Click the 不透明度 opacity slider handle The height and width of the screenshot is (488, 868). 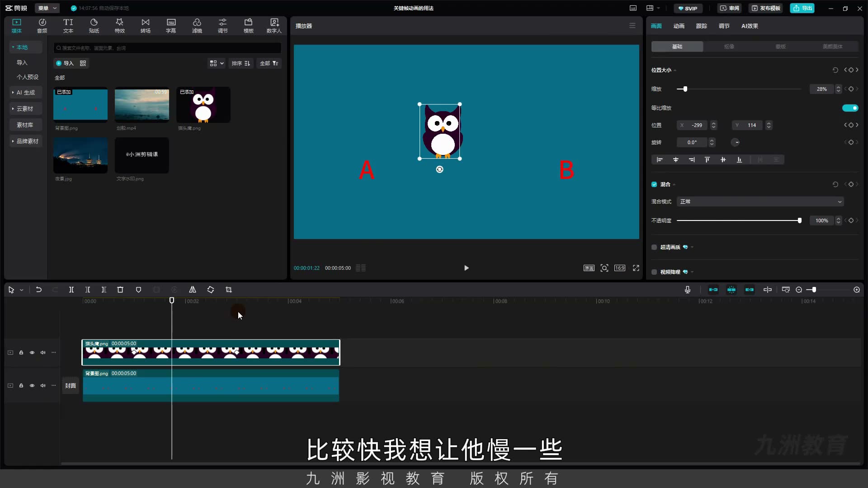pyautogui.click(x=799, y=221)
